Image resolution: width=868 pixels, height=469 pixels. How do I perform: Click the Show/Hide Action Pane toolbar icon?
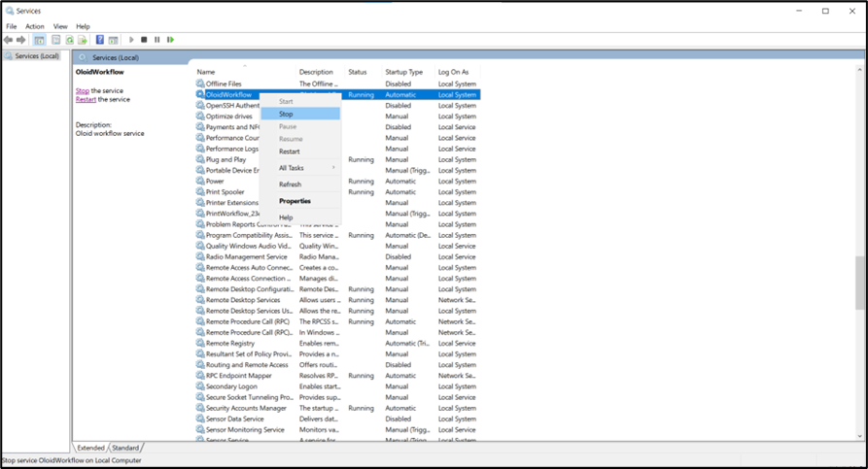pyautogui.click(x=113, y=40)
